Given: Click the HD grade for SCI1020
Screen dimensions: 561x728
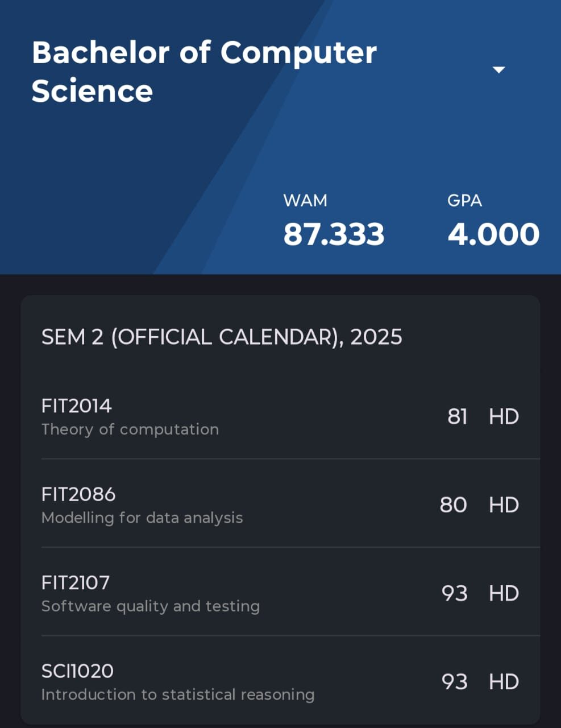Looking at the screenshot, I should (x=504, y=682).
